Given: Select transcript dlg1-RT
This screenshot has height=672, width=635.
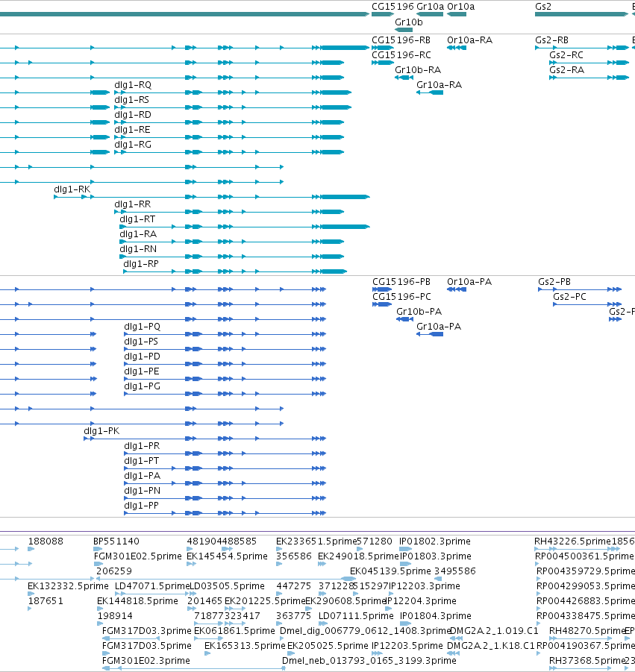Looking at the screenshot, I should (x=137, y=219).
